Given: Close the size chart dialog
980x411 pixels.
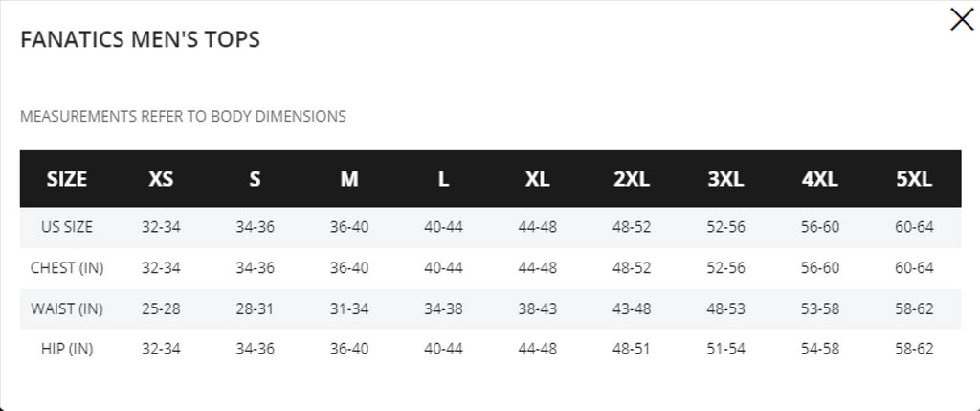Looking at the screenshot, I should coord(962,19).
